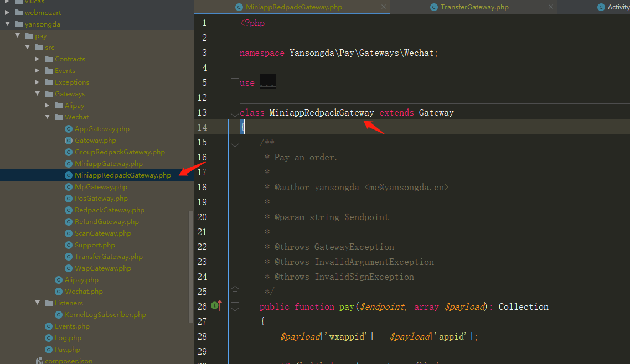Image resolution: width=630 pixels, height=364 pixels.
Task: Click the Collection return type on line 26
Action: 523,306
